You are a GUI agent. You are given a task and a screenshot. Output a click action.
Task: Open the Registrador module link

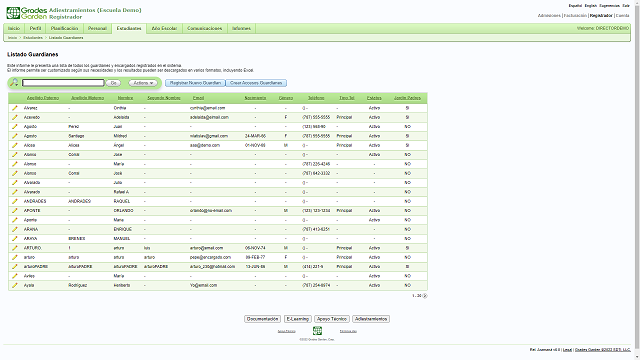coord(601,16)
